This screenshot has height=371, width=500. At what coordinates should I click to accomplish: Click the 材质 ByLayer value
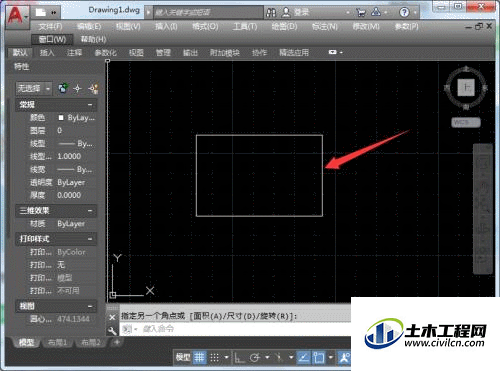tap(71, 224)
